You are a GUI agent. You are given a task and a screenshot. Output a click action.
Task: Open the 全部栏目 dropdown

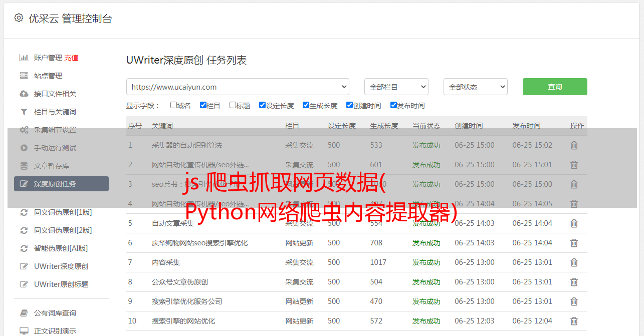pos(396,87)
